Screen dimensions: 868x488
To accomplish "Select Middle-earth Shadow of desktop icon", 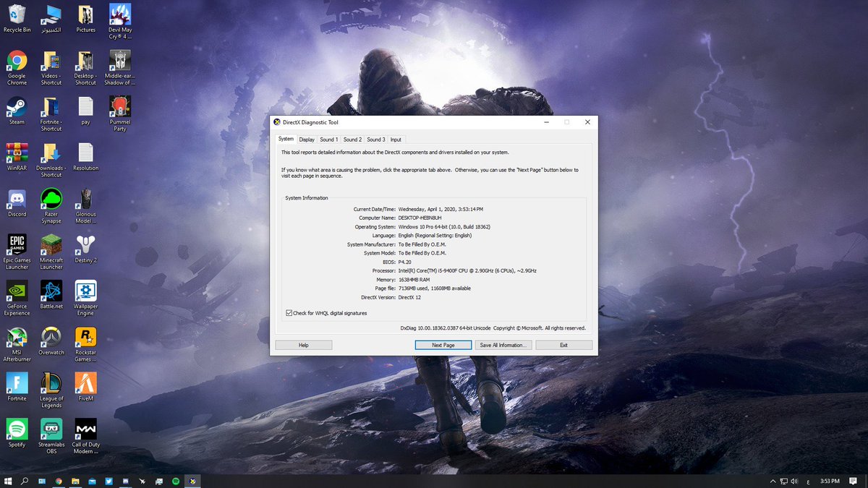I will point(120,68).
